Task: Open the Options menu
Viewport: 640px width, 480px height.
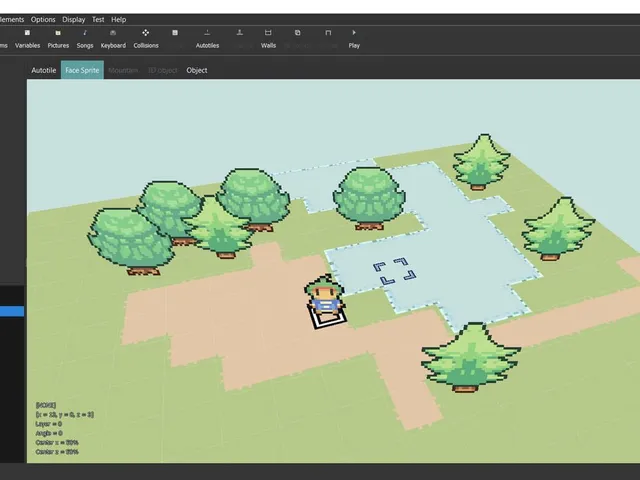Action: pyautogui.click(x=43, y=20)
